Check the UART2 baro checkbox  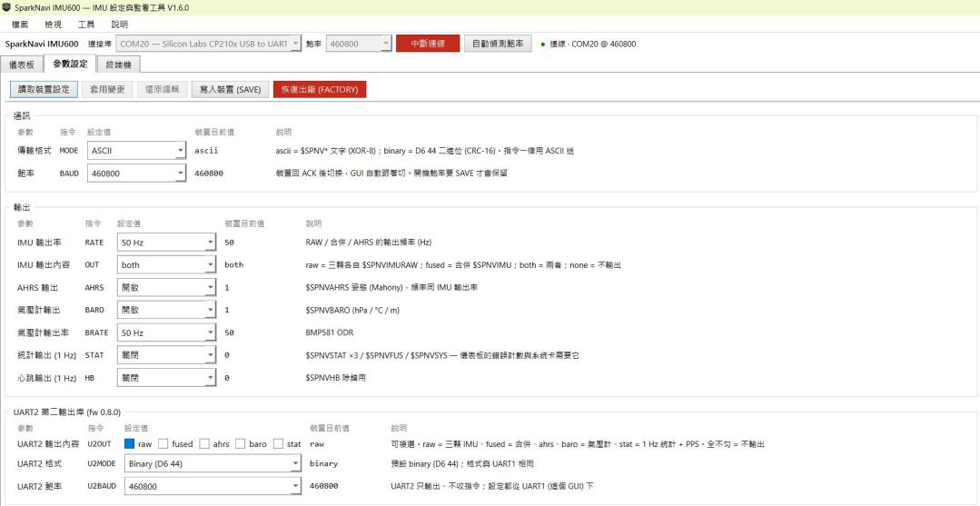coord(241,443)
